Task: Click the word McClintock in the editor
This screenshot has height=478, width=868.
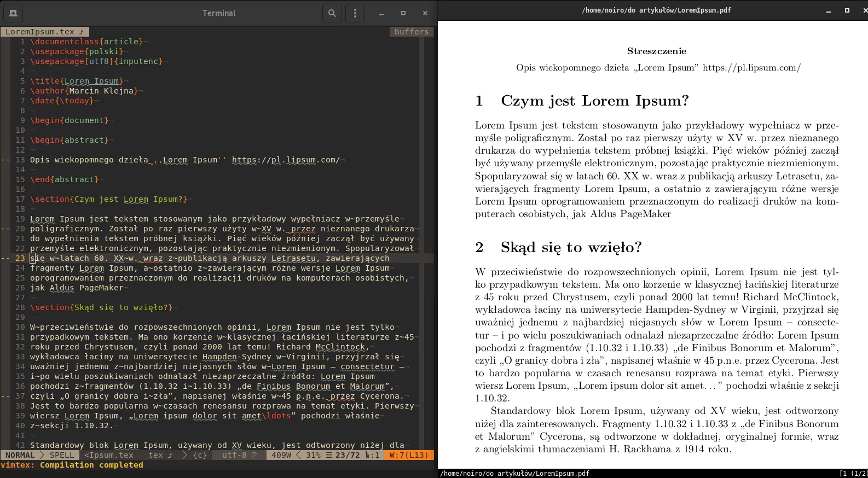Action: tap(340, 347)
